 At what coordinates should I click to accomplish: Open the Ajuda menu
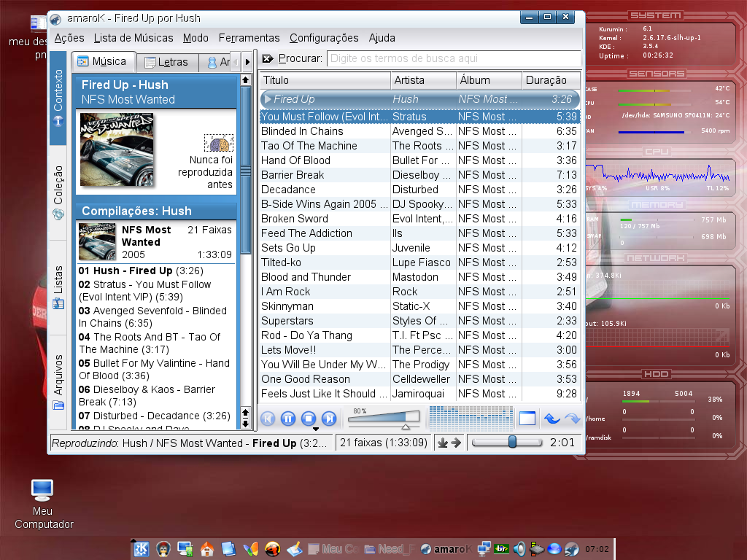(x=382, y=38)
